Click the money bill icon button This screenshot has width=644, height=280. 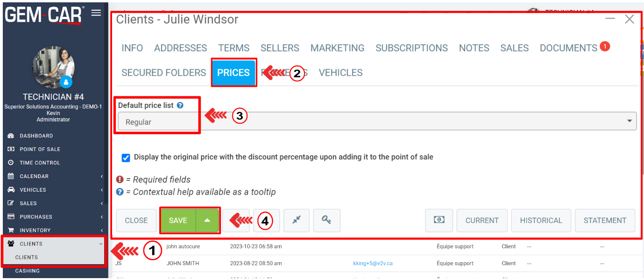(439, 220)
